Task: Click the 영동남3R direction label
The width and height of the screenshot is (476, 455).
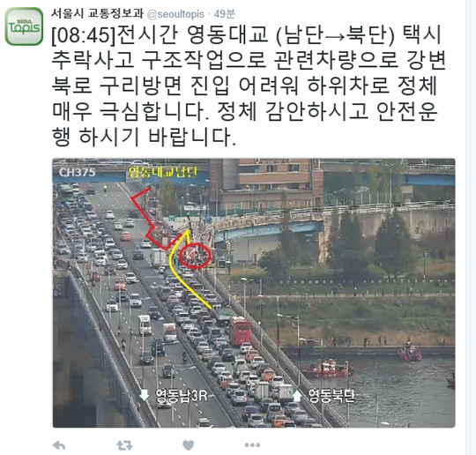Action: coord(182,395)
